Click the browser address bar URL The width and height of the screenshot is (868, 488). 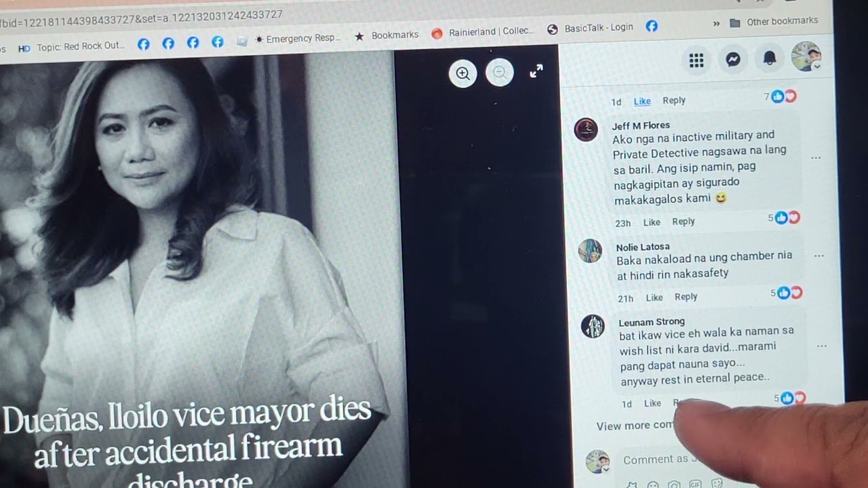pos(141,19)
